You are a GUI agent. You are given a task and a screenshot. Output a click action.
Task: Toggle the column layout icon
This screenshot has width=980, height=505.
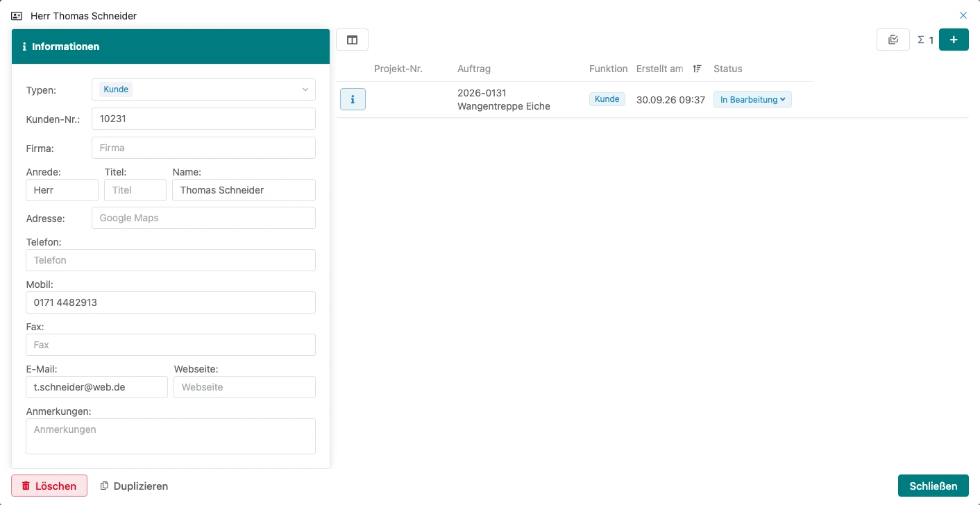point(352,40)
